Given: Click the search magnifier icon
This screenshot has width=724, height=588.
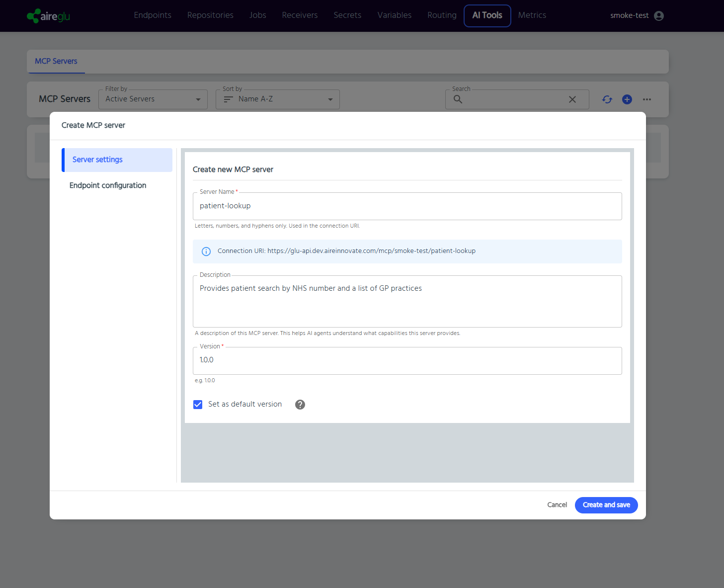Looking at the screenshot, I should pyautogui.click(x=458, y=99).
